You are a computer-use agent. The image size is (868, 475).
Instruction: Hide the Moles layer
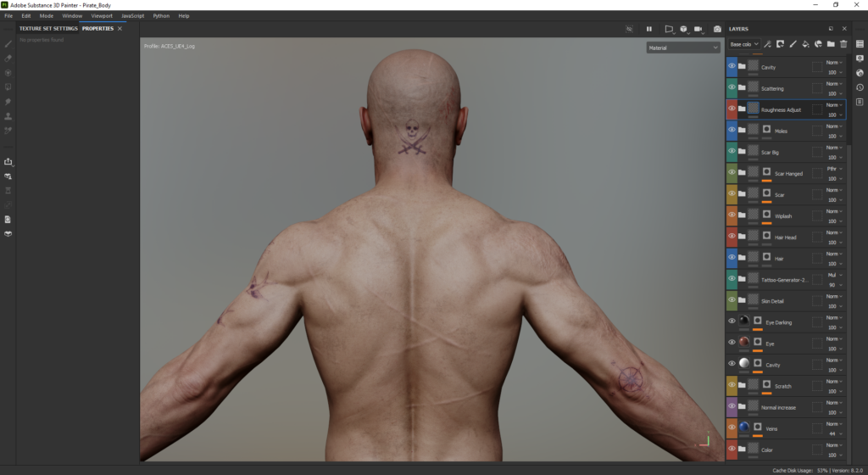click(732, 130)
